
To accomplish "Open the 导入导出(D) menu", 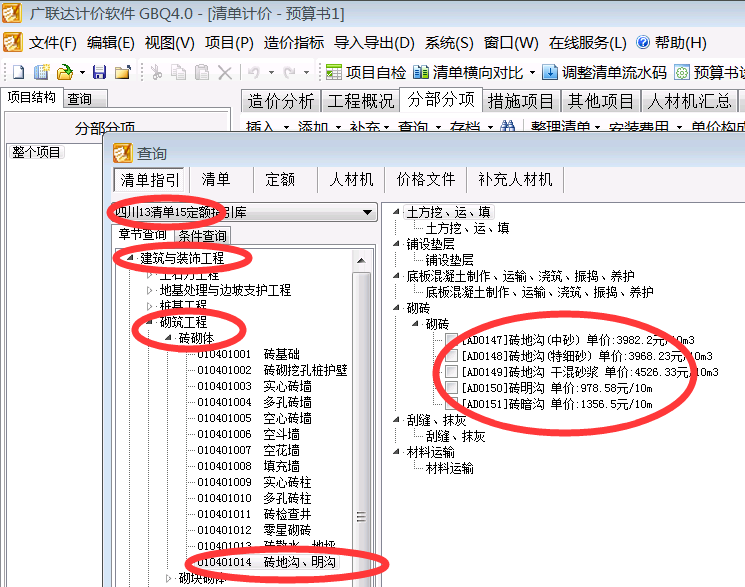I will tap(374, 43).
